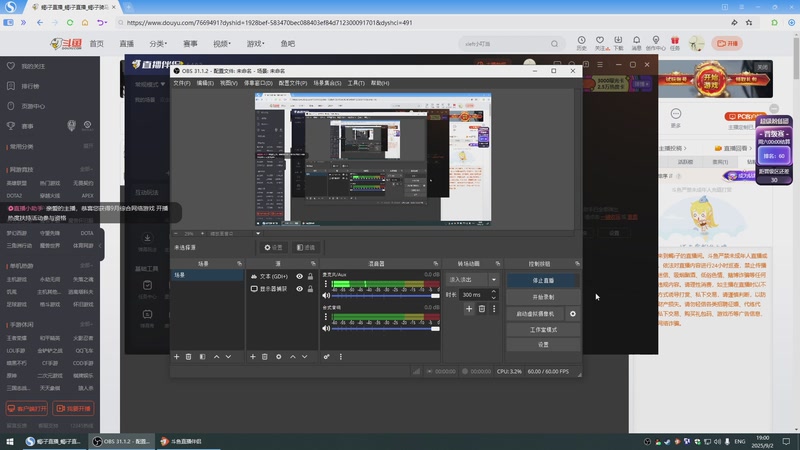Open OBS 视图(V) menu

tap(229, 83)
